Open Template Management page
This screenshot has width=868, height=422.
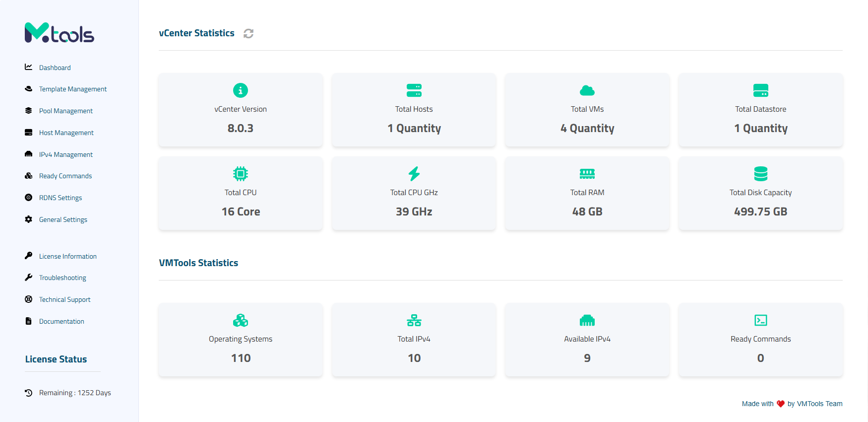[73, 89]
